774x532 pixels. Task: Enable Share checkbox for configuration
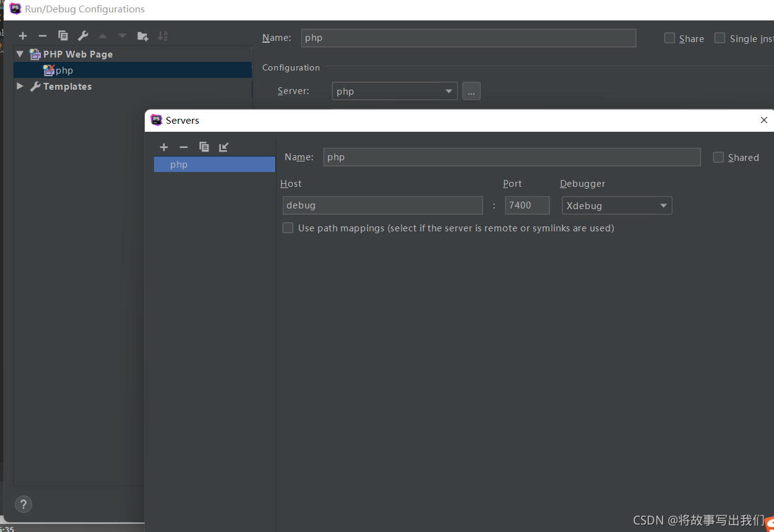coord(669,38)
